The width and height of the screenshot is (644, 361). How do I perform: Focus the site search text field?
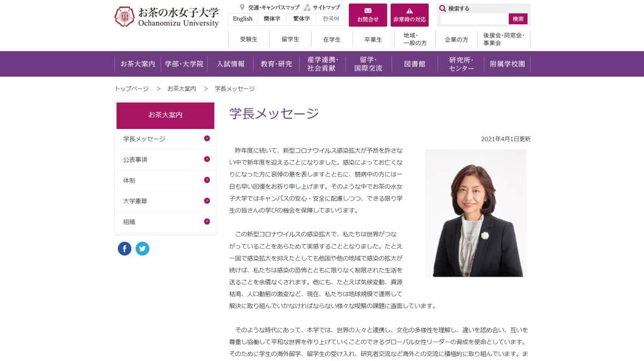(x=474, y=19)
